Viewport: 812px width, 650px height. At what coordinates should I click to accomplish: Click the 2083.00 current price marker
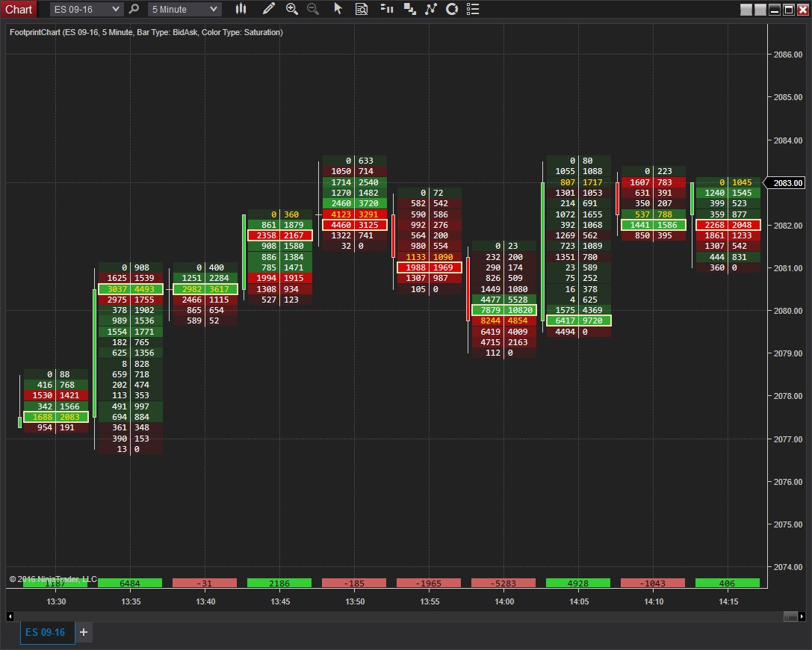coord(785,183)
